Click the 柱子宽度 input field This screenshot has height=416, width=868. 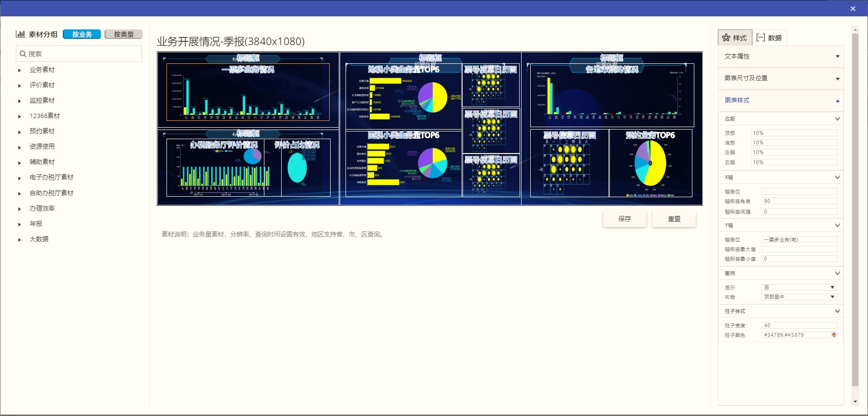coord(799,325)
